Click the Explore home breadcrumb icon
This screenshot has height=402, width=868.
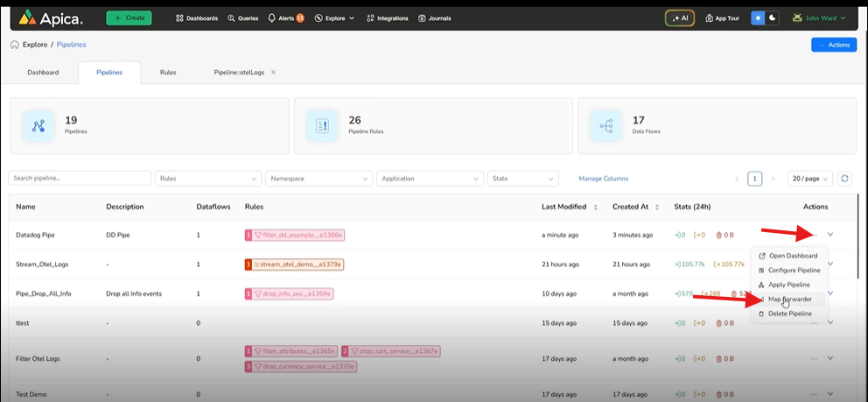point(15,45)
